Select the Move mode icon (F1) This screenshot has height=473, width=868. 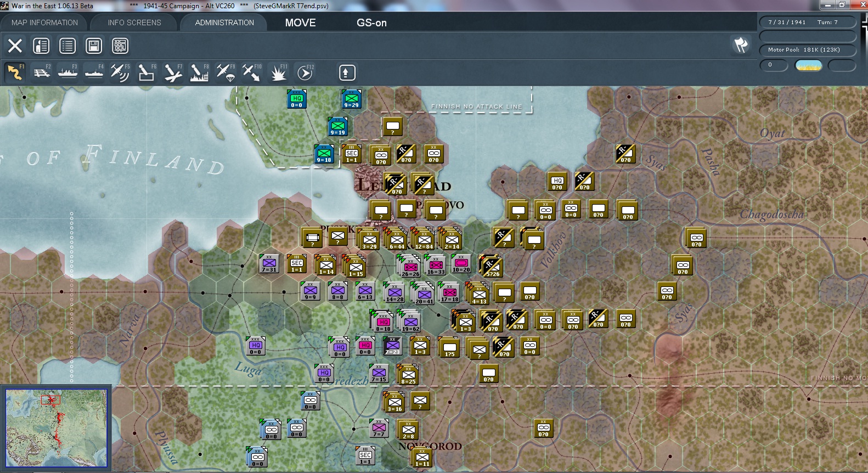[15, 72]
